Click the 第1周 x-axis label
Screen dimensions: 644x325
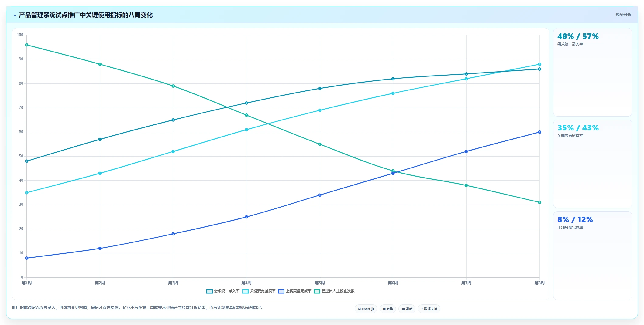[x=27, y=283]
